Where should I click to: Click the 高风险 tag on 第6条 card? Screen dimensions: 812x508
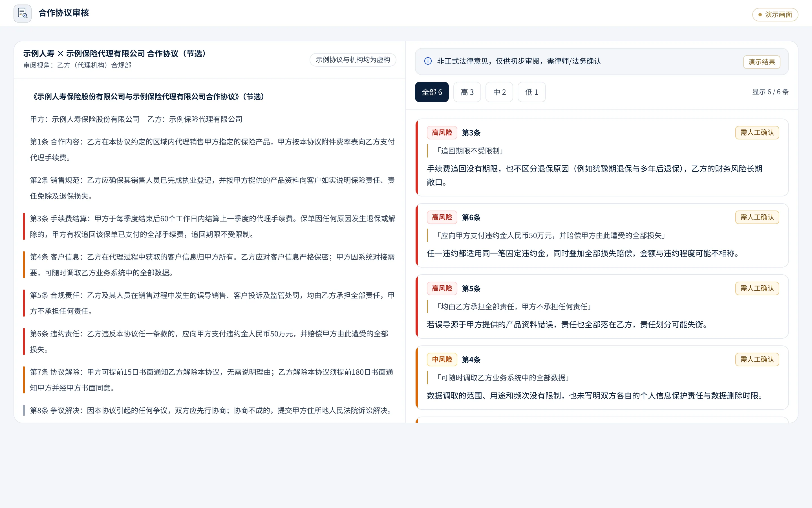pyautogui.click(x=442, y=217)
